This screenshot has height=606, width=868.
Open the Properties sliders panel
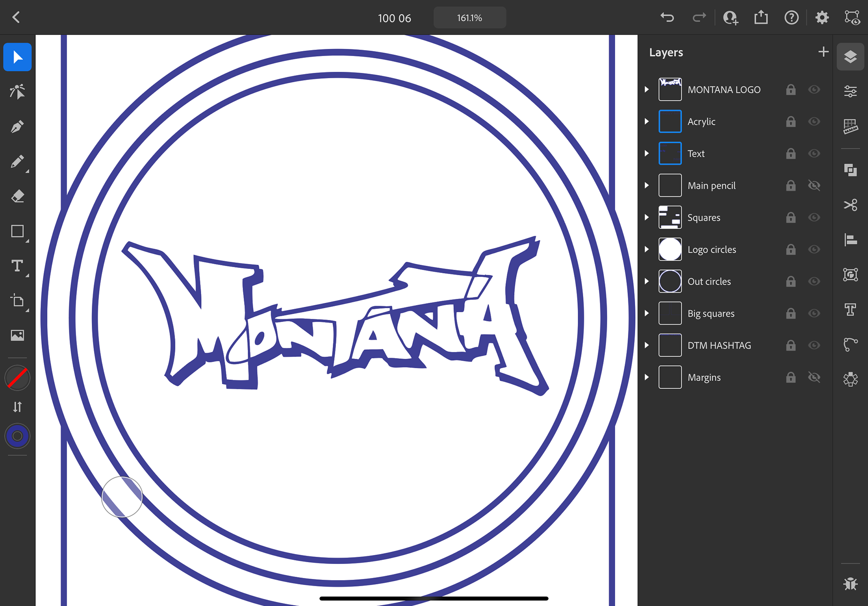[x=850, y=92]
